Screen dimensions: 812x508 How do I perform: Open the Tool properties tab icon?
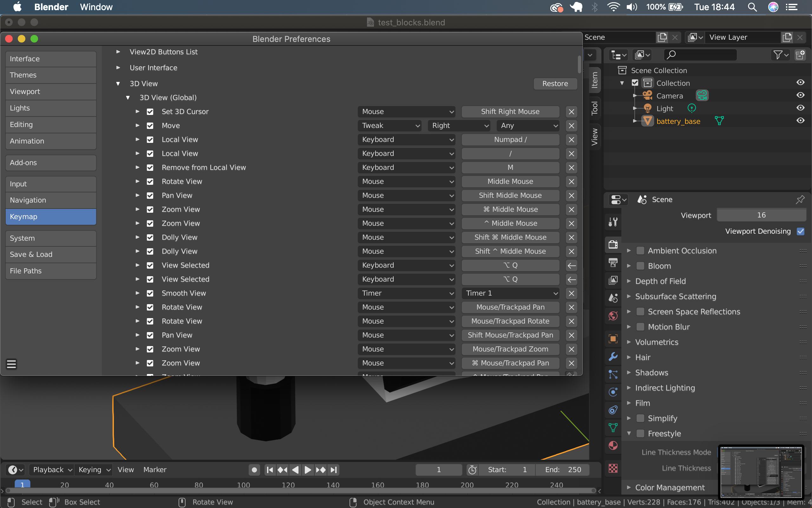[x=613, y=222]
